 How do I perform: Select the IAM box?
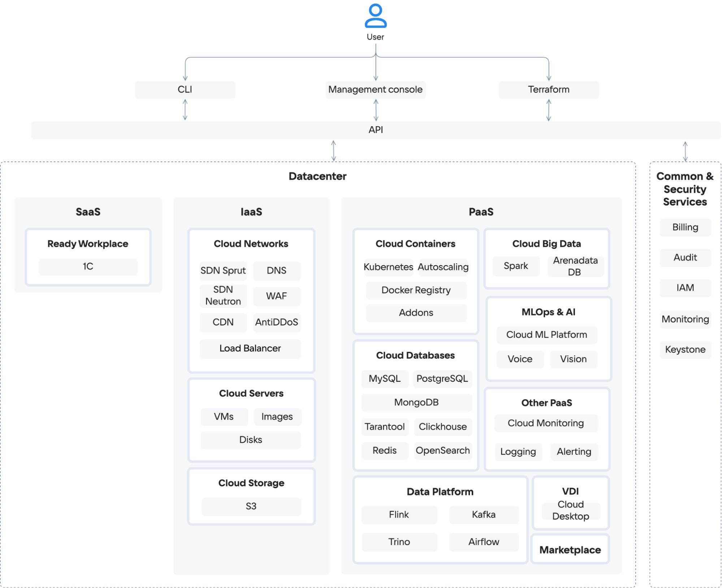click(685, 288)
